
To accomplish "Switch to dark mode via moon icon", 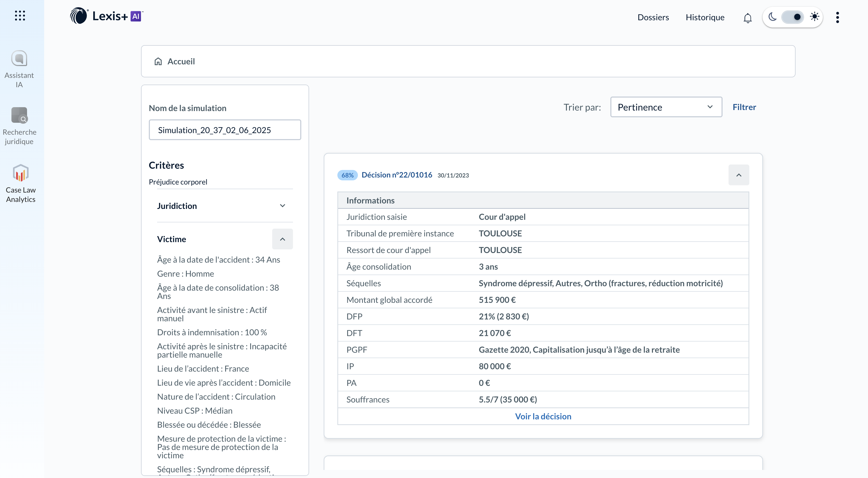I will point(773,17).
